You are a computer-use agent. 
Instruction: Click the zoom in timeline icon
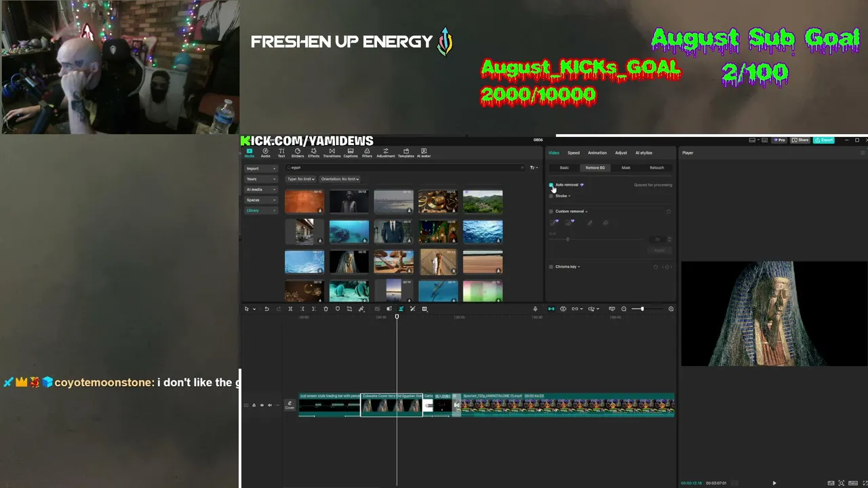671,309
